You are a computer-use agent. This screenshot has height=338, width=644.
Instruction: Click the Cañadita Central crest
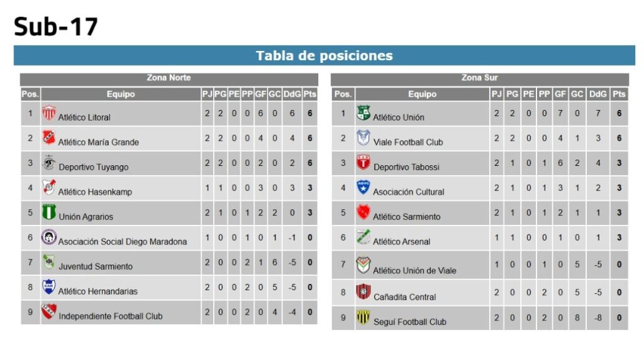(x=364, y=292)
